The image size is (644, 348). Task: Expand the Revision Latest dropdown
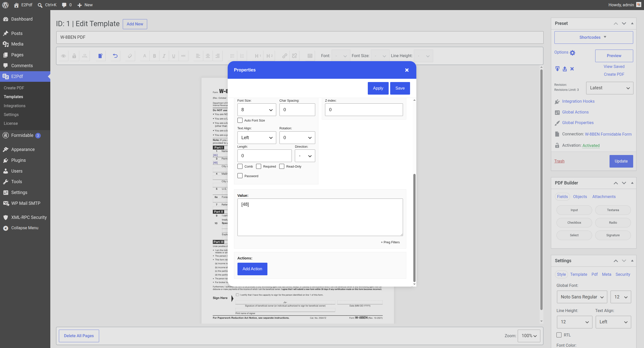coord(610,88)
